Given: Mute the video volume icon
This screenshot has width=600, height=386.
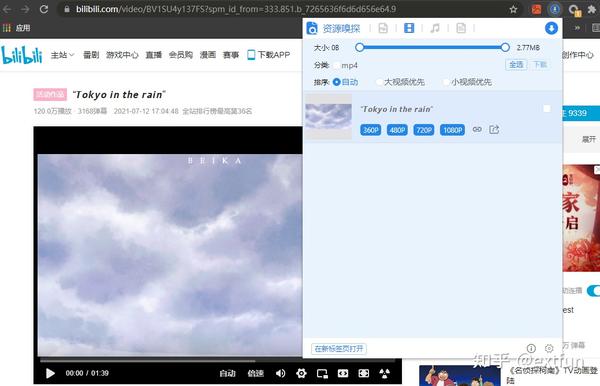Looking at the screenshot, I should click(x=280, y=373).
